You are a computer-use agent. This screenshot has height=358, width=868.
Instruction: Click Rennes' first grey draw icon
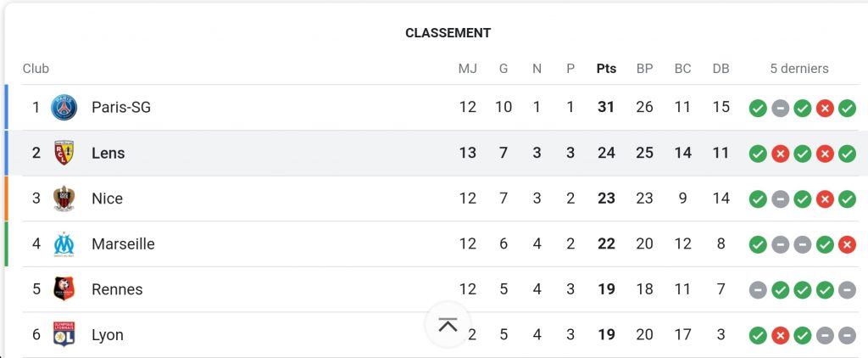click(x=758, y=290)
